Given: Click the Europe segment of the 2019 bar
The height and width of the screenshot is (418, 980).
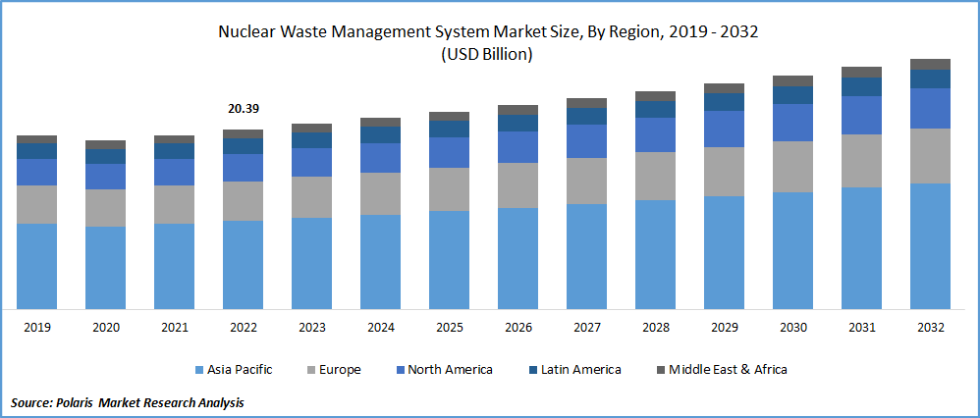Looking at the screenshot, I should click(x=36, y=204).
